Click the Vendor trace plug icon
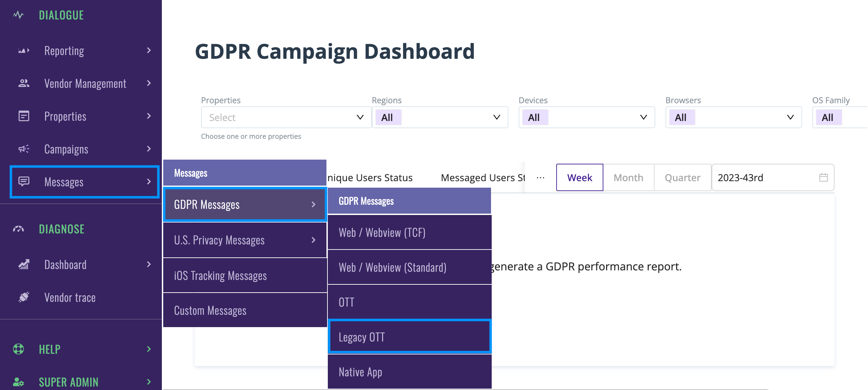This screenshot has height=390, width=868. [x=24, y=297]
